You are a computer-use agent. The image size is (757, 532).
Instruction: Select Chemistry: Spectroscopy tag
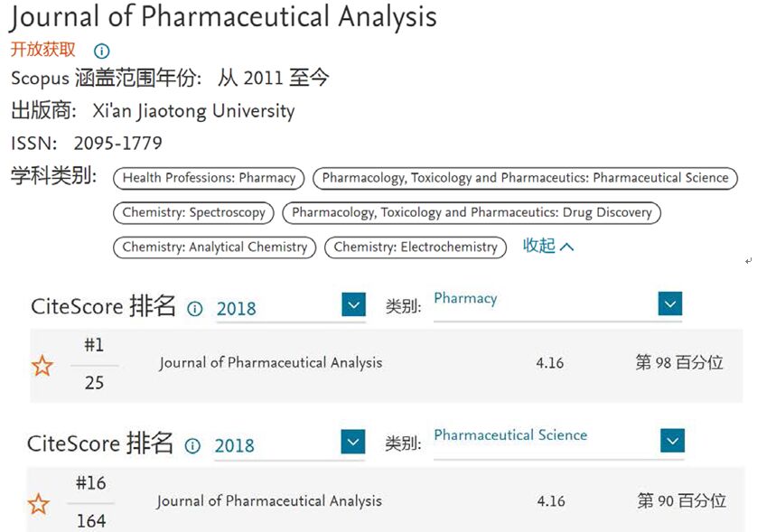(193, 213)
